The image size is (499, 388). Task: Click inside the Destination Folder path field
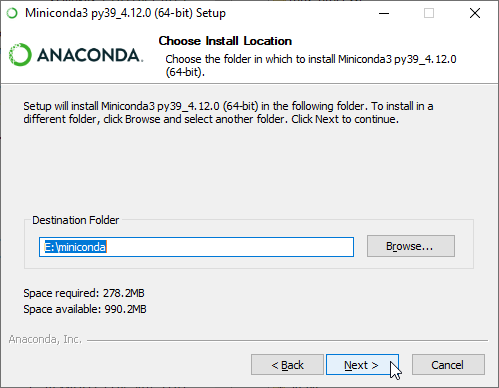[196, 247]
